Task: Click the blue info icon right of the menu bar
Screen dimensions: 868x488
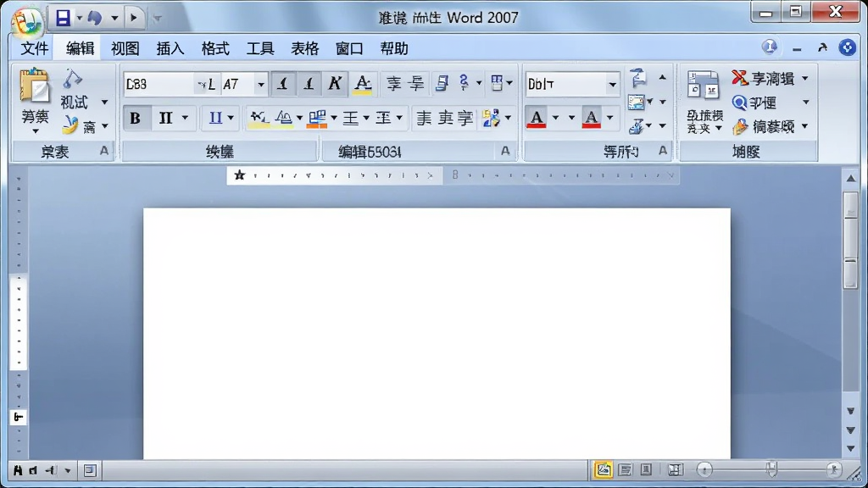Action: [770, 47]
